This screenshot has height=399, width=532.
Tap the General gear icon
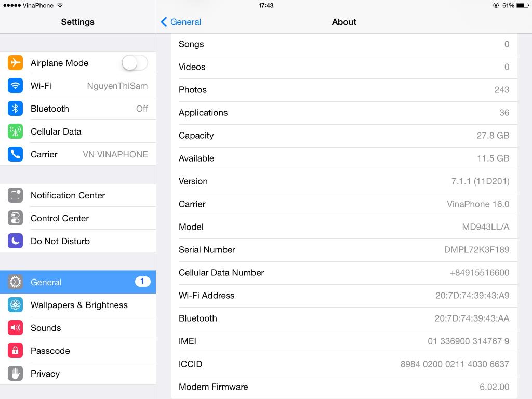(x=15, y=282)
